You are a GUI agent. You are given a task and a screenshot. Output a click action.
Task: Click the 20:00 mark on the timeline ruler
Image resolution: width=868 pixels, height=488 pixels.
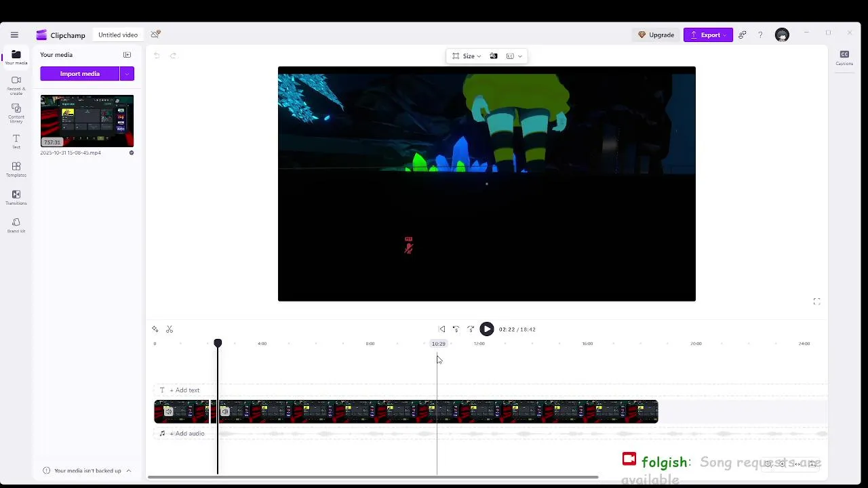pos(696,344)
